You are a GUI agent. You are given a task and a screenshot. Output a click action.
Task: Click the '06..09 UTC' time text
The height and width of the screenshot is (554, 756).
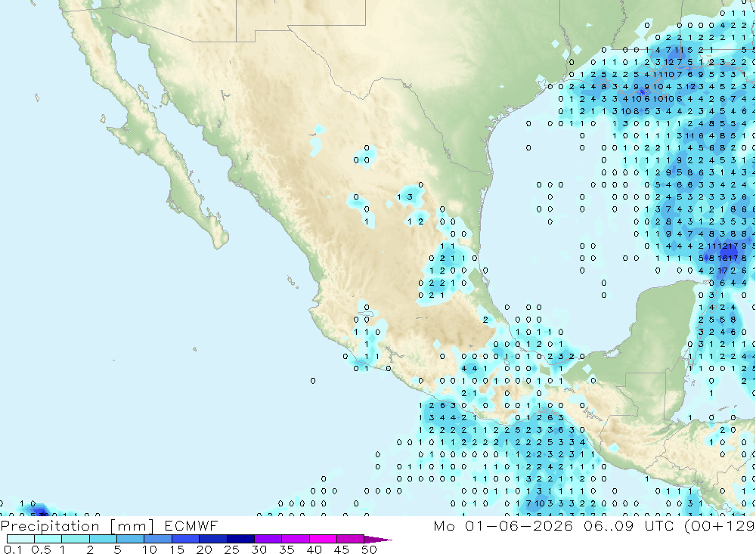coord(628,525)
